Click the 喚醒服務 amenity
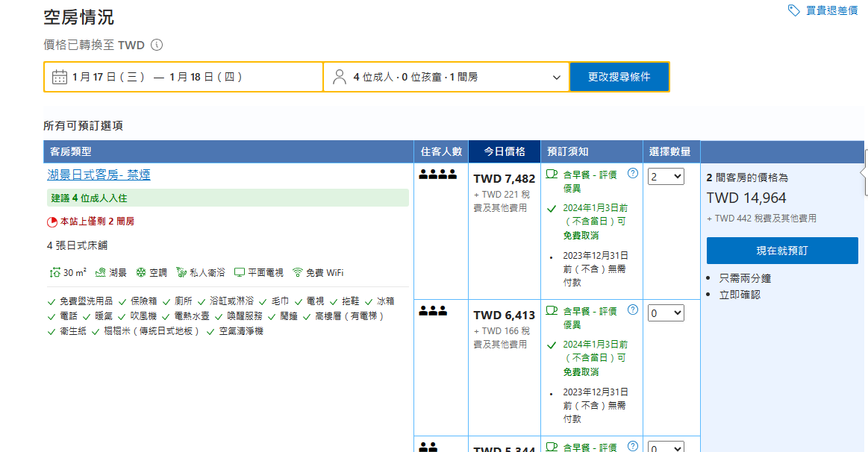The image size is (868, 452). (246, 316)
